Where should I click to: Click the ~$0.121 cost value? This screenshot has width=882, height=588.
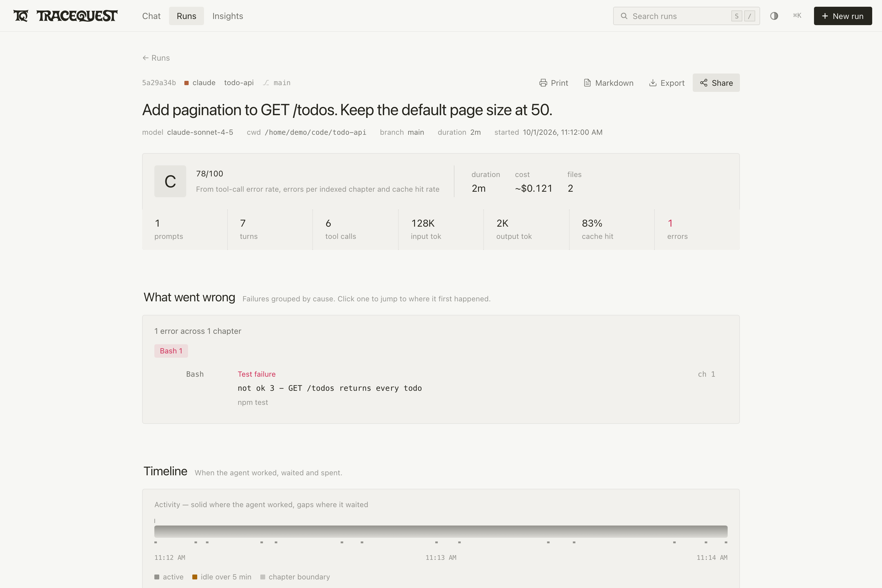tap(533, 188)
